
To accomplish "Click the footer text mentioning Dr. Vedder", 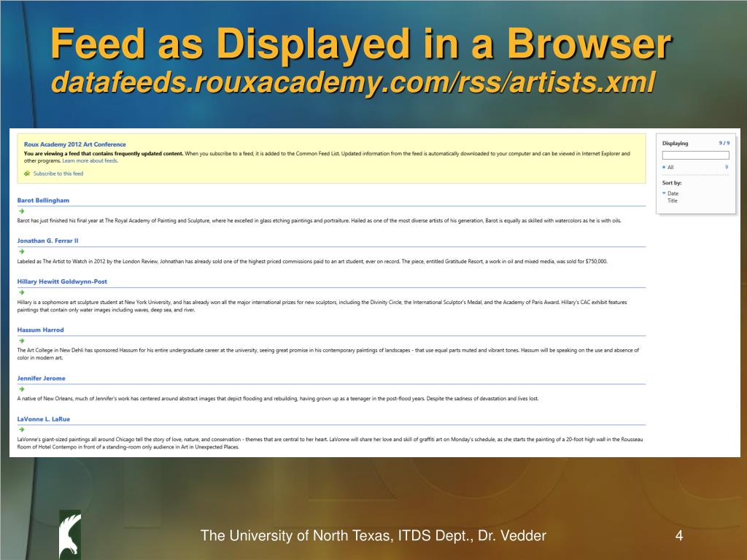I will (x=373, y=536).
